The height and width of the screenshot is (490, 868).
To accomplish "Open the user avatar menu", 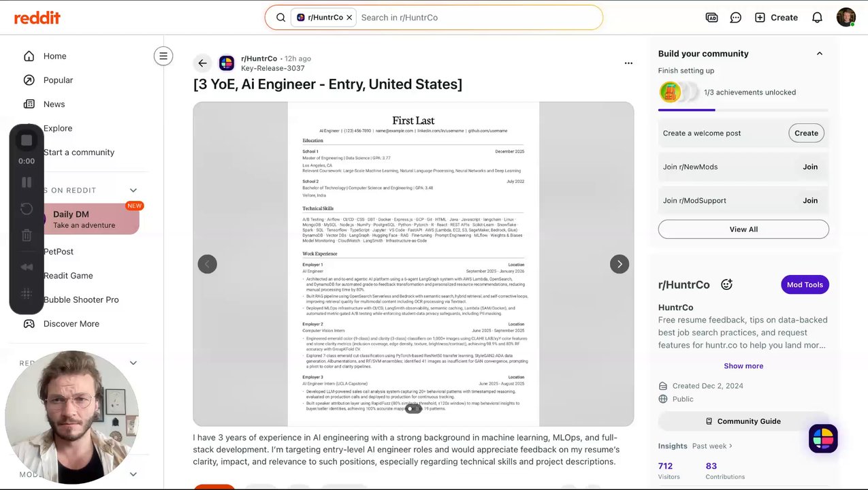I will [846, 18].
